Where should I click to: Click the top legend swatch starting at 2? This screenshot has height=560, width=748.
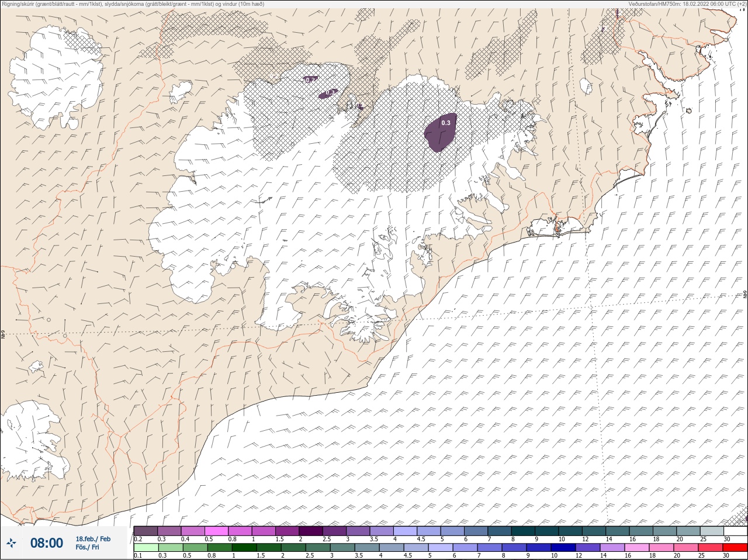(x=311, y=531)
